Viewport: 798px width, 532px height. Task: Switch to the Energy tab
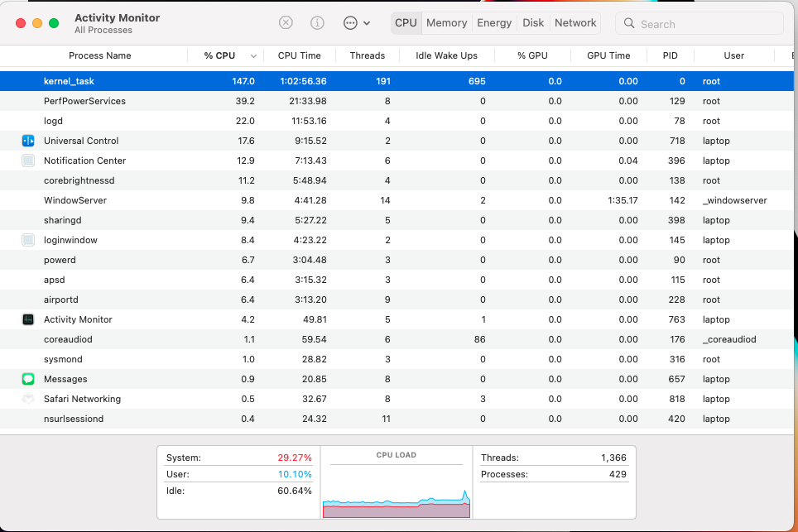coord(494,23)
